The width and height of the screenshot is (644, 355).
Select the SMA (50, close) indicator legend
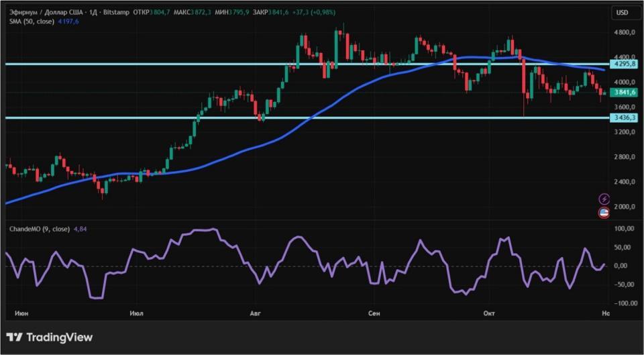coord(32,21)
